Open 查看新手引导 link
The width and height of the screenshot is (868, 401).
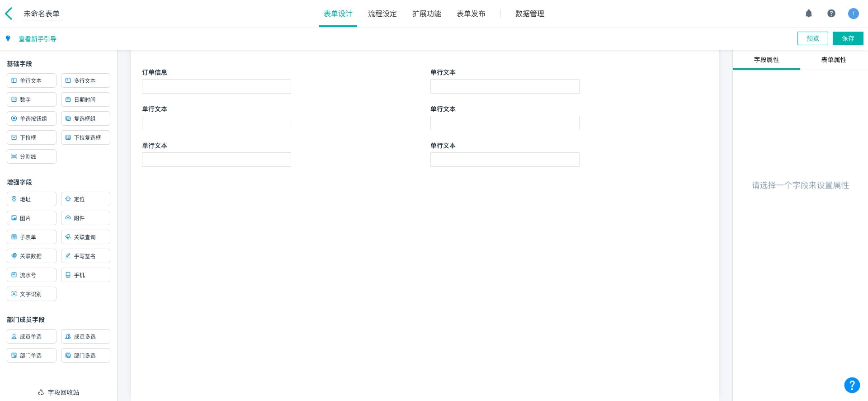(x=38, y=39)
